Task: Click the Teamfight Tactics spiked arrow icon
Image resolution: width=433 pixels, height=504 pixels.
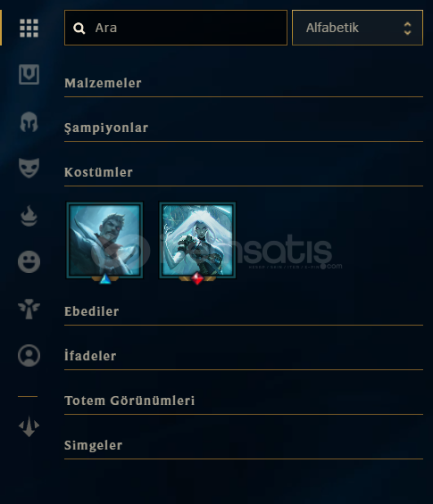Action: [29, 426]
